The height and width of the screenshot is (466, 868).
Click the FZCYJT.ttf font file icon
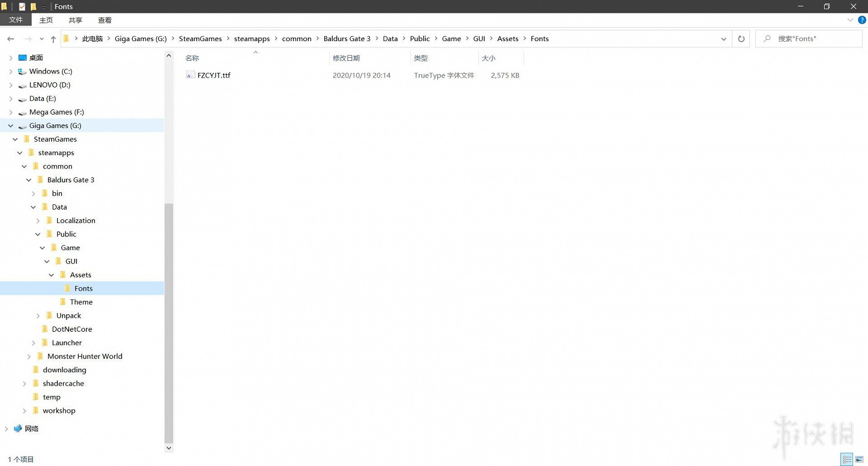pyautogui.click(x=190, y=75)
